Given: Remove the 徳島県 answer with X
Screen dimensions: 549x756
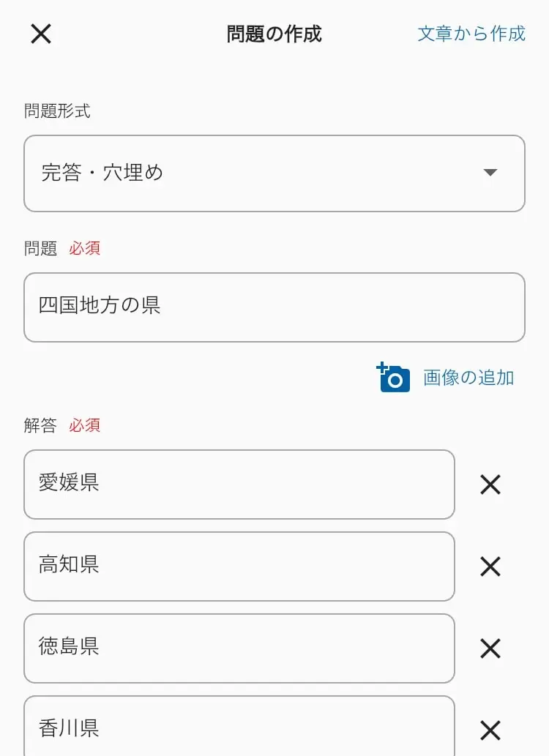Looking at the screenshot, I should click(490, 648).
